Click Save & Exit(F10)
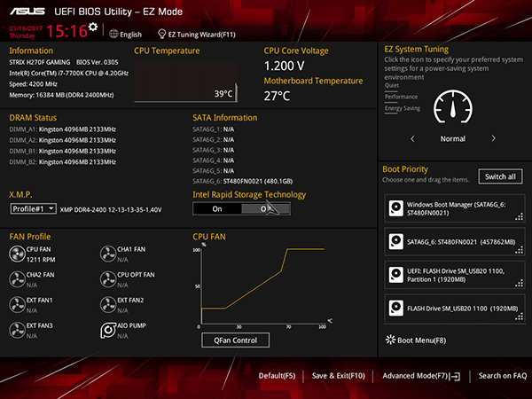The height and width of the screenshot is (399, 532). click(x=339, y=376)
